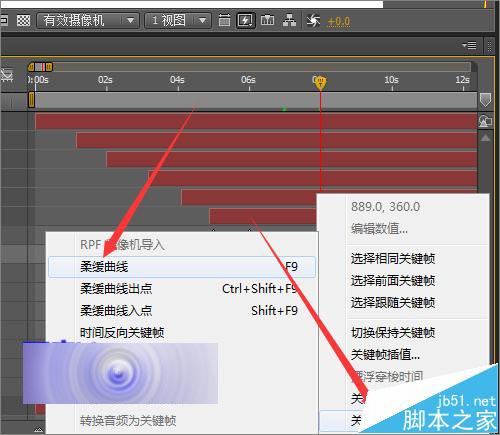
Task: Open the fast previews lightning icon
Action: [x=246, y=21]
